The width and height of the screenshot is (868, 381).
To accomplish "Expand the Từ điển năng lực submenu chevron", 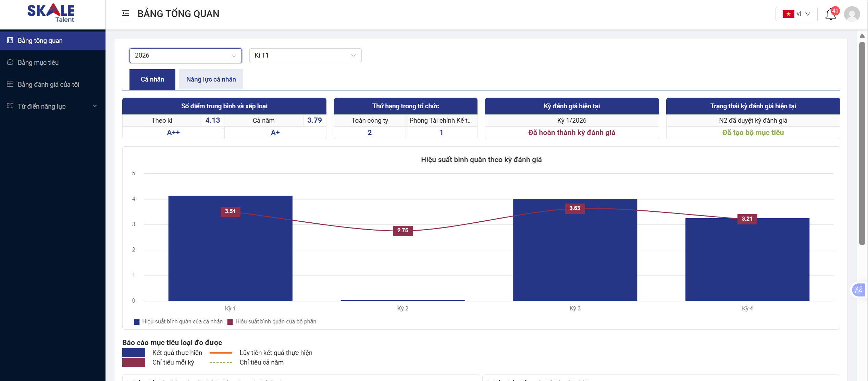I will pyautogui.click(x=95, y=106).
